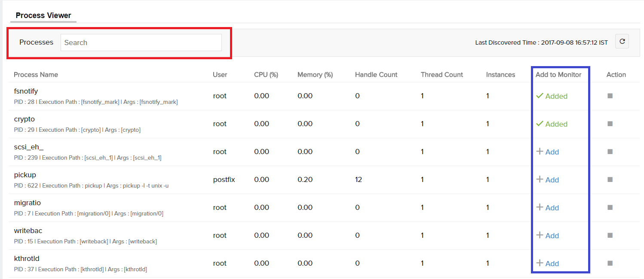The width and height of the screenshot is (644, 279).
Task: Click the Added status for fsnotify
Action: pyautogui.click(x=552, y=96)
